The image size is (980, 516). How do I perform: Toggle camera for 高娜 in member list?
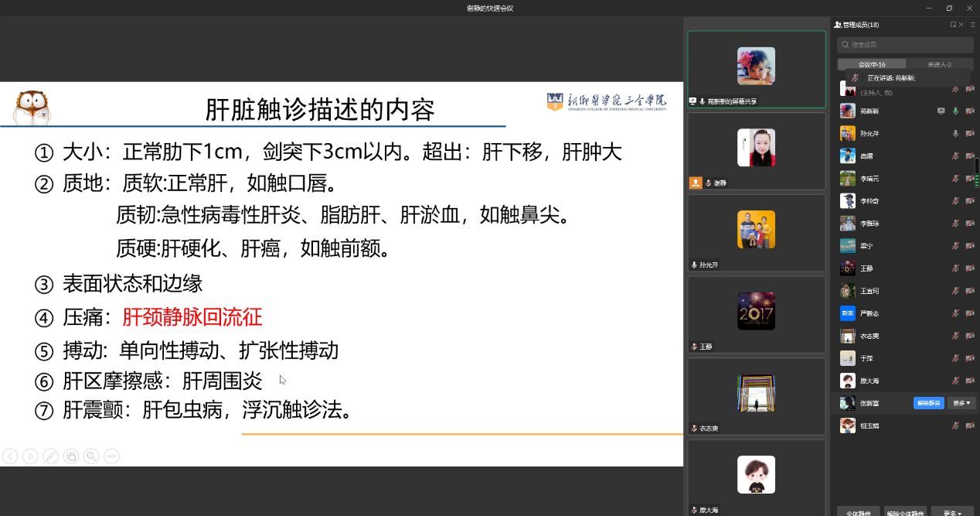coord(969,156)
